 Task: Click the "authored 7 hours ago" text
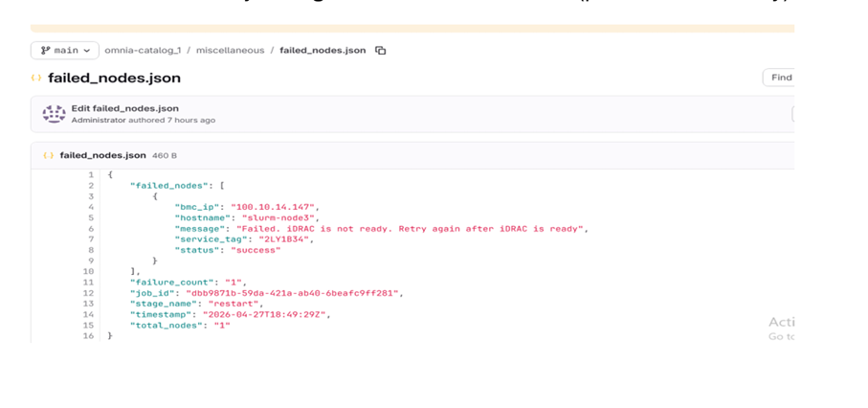172,121
